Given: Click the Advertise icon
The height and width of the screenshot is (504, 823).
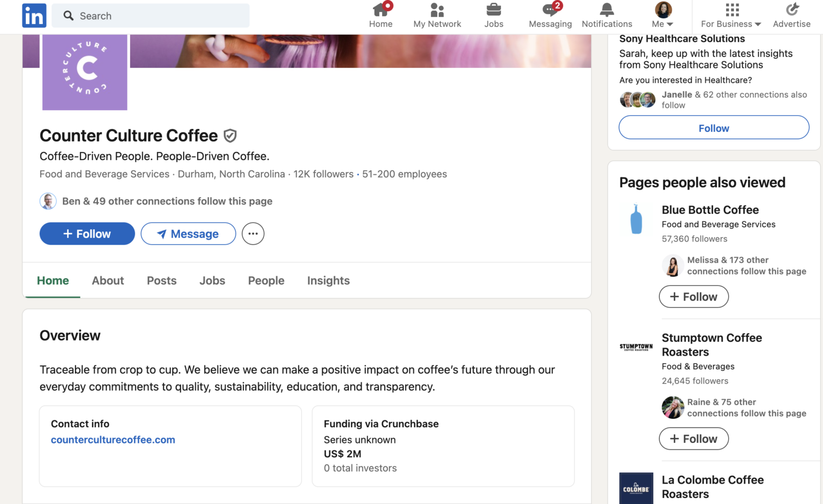Looking at the screenshot, I should [792, 10].
